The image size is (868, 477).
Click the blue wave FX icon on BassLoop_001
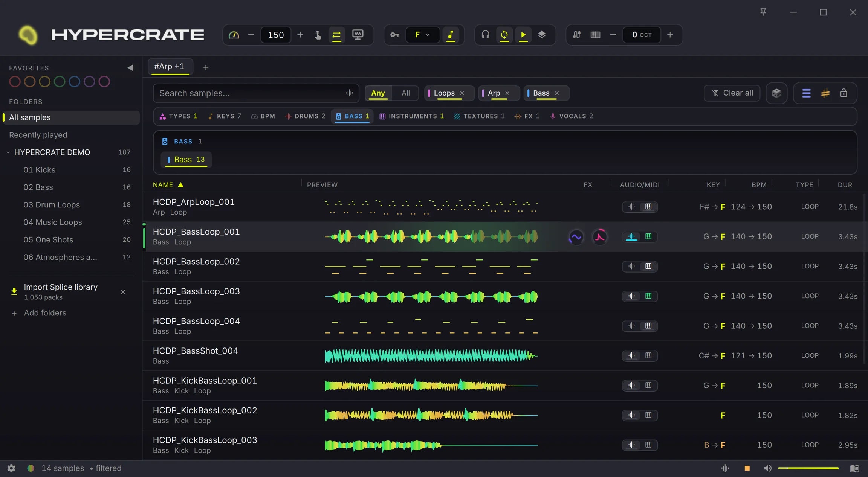click(576, 237)
